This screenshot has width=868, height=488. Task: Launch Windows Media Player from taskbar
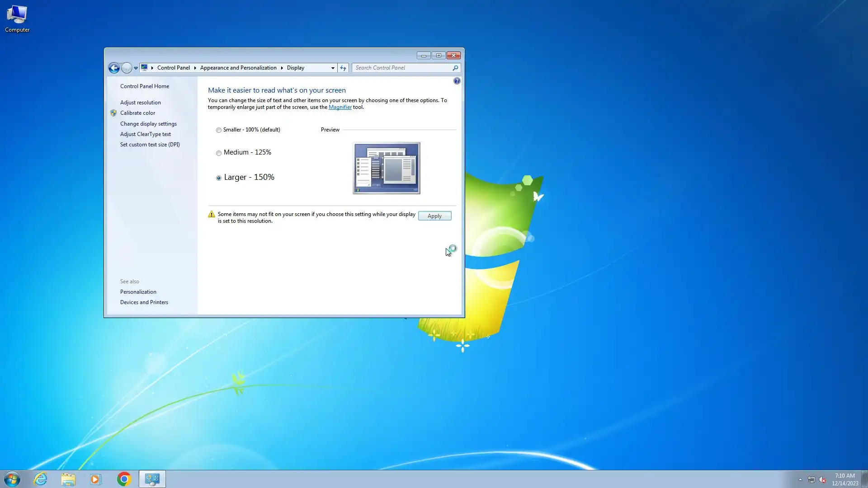(95, 479)
